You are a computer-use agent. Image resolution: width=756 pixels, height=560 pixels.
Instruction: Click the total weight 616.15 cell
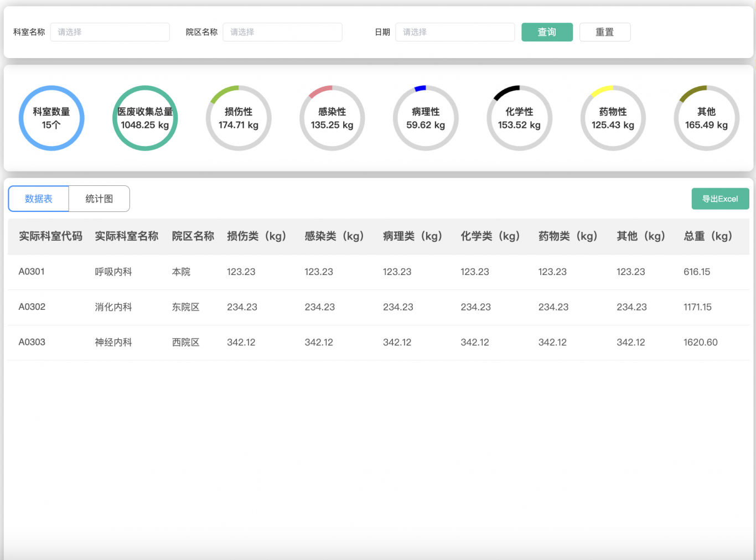(697, 272)
